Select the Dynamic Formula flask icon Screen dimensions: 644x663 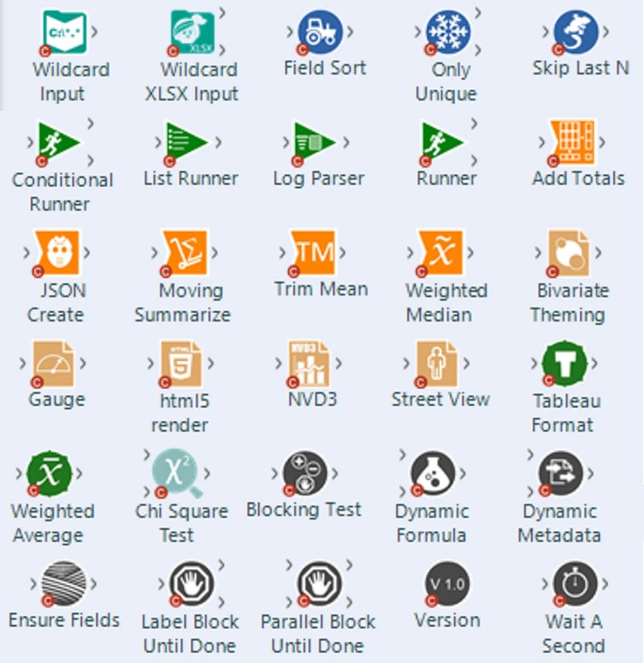tap(433, 474)
